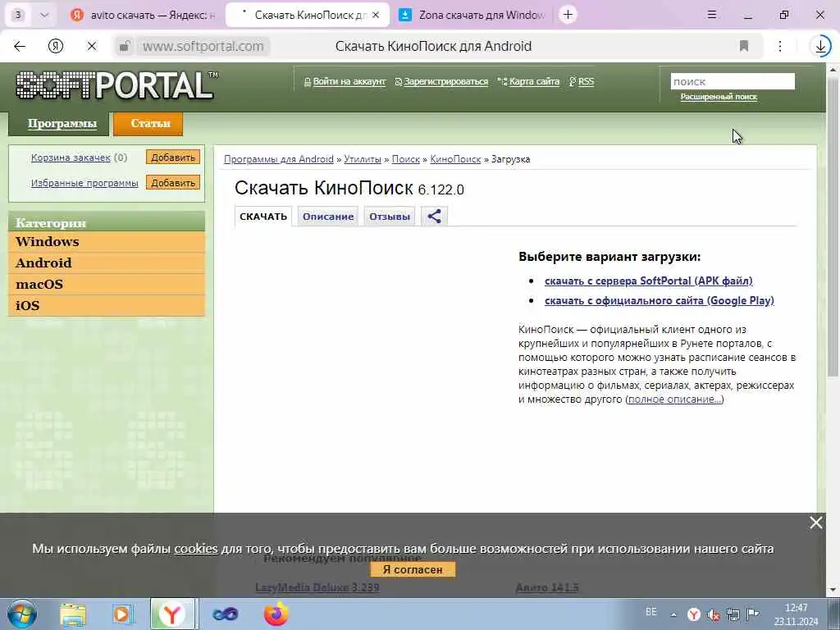This screenshot has width=840, height=630.
Task: Switch to avito скачать Яндекс tab
Action: [x=144, y=15]
